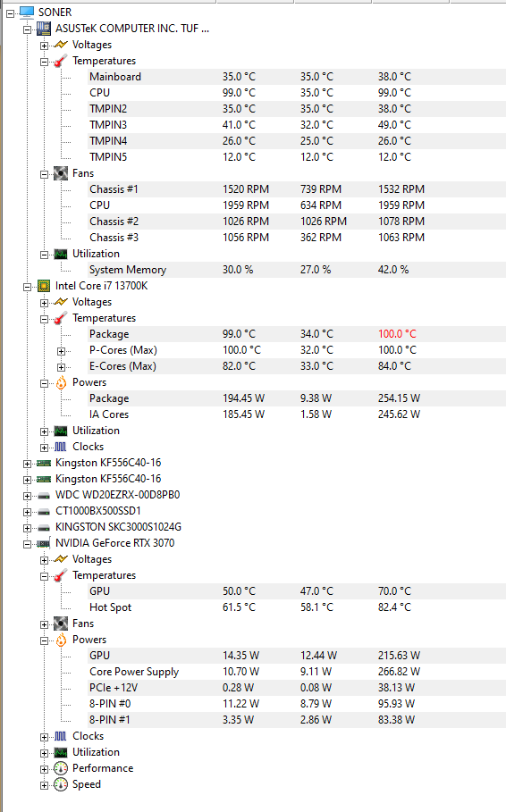Select the Chassis #2 fan label
The width and height of the screenshot is (506, 812).
click(114, 222)
